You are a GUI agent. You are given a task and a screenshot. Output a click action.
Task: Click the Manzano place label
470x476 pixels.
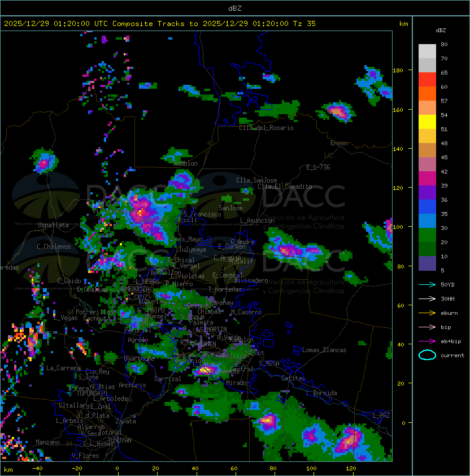click(x=47, y=442)
